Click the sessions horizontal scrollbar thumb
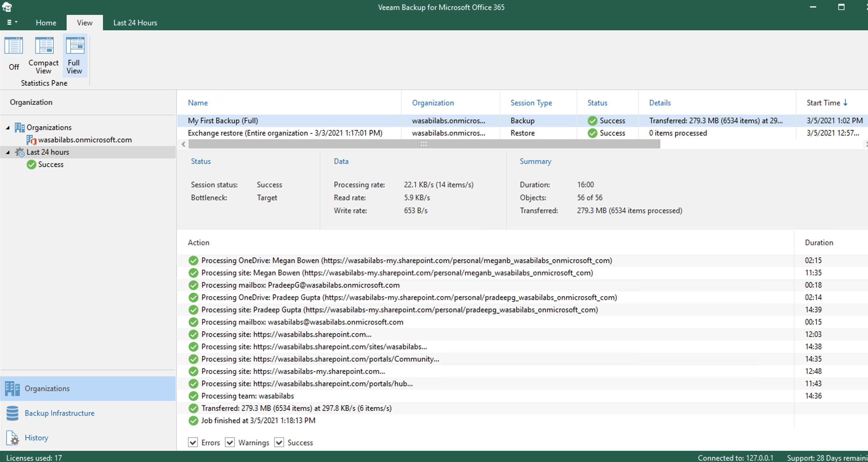The height and width of the screenshot is (462, 868). point(424,144)
